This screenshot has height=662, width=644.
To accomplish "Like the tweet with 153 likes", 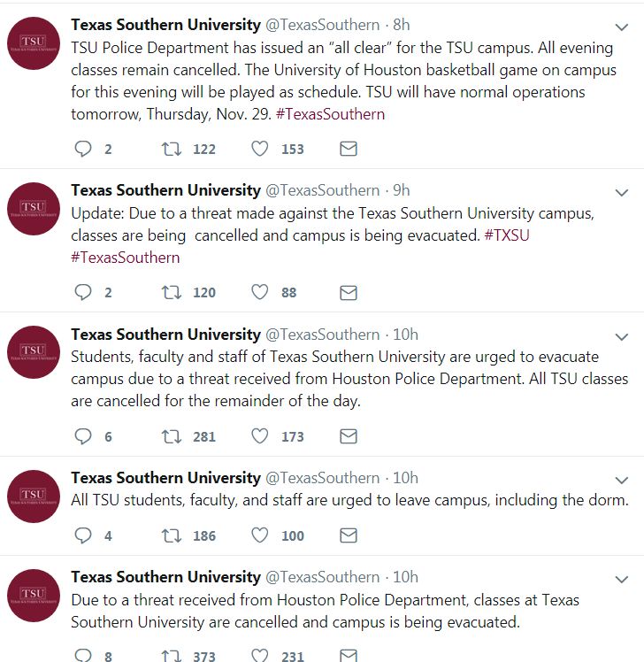I will coord(259,149).
